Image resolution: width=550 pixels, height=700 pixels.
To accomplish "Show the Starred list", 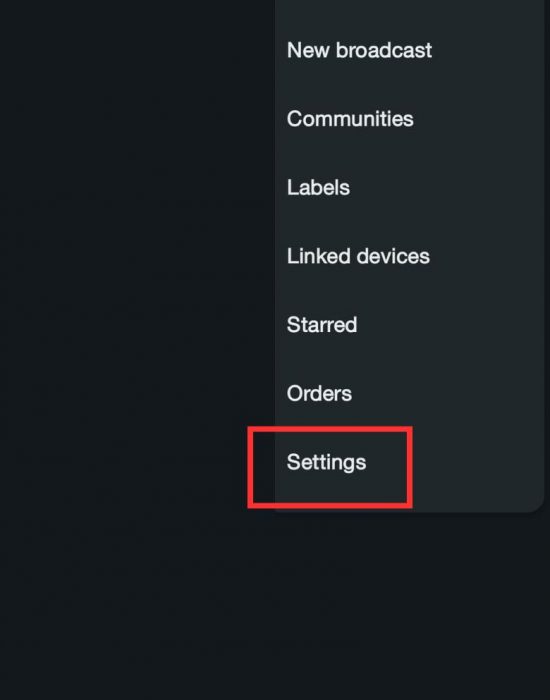I will coord(409,325).
